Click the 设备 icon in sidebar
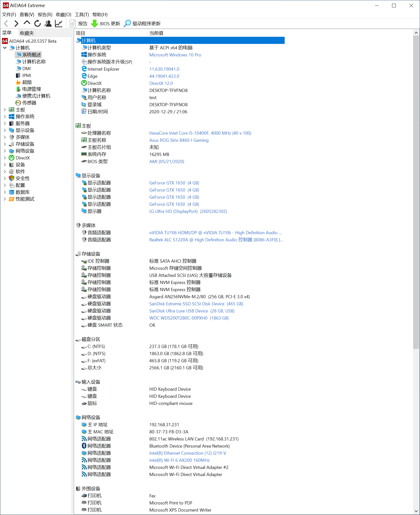This screenshot has height=515, width=420. click(12, 165)
